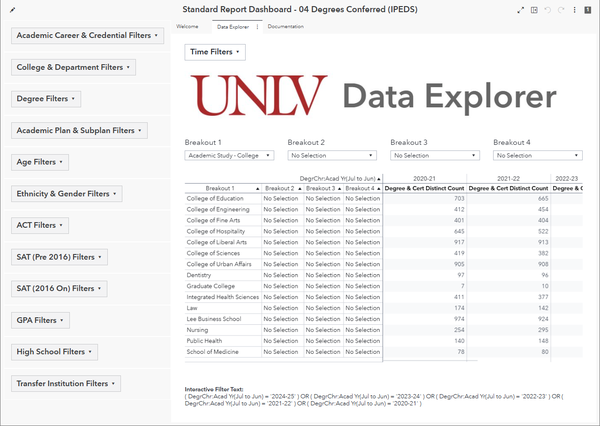
Task: Open the Breakout 4 No Selection dropdown
Action: 538,155
